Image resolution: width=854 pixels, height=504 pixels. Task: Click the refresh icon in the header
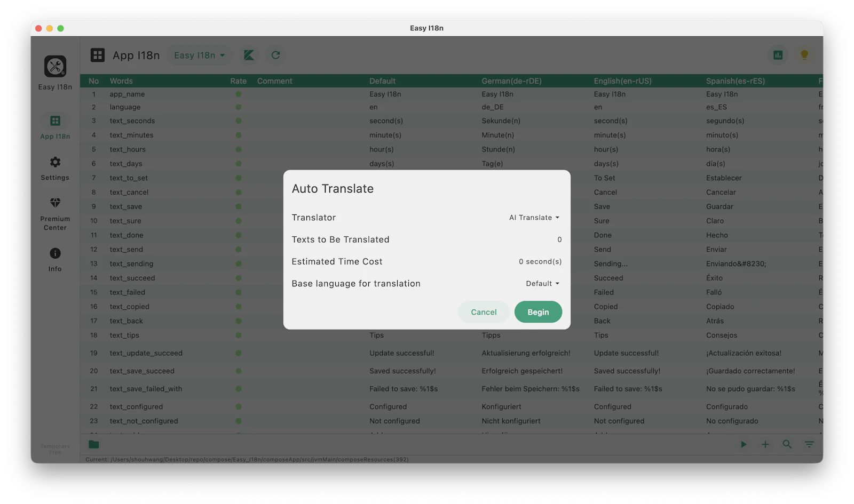pyautogui.click(x=275, y=55)
